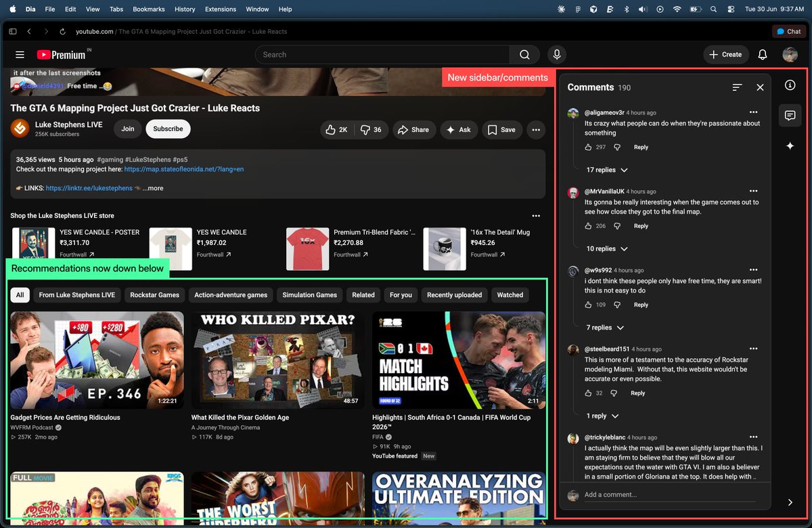Screen dimensions: 812x528
Task: Like @w9s992's comment with 109 likes
Action: 588,305
